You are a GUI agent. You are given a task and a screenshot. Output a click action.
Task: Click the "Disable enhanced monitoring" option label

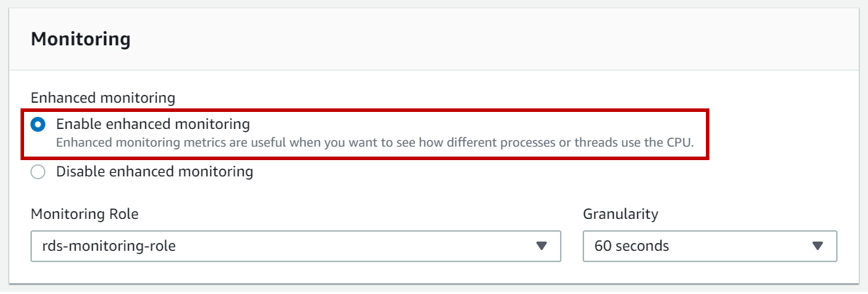(x=154, y=171)
